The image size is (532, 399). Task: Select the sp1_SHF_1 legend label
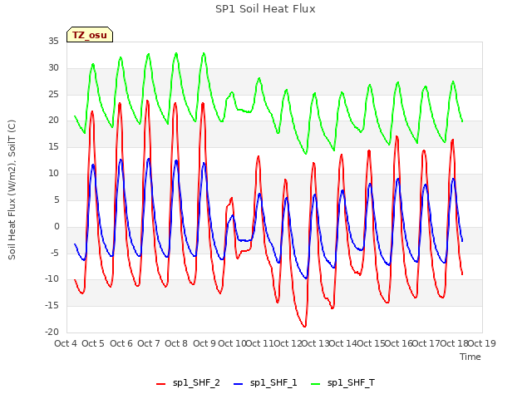[273, 382]
